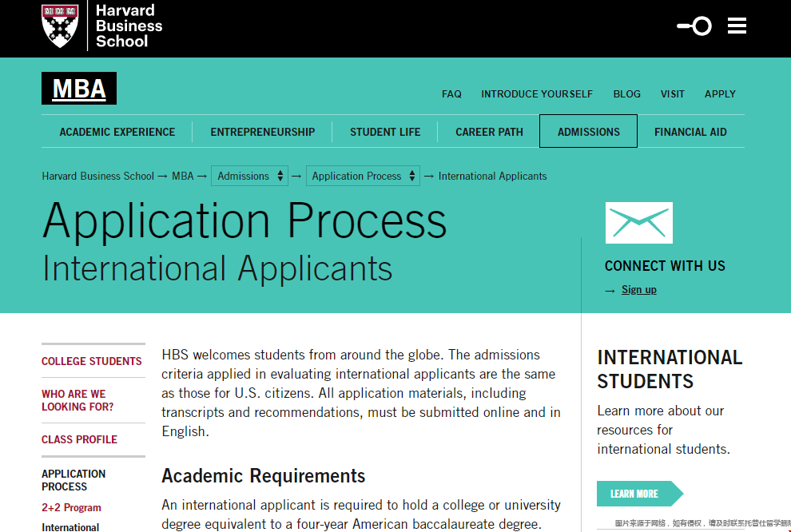
Task: Click International Applicants breadcrumb text
Action: click(x=492, y=176)
